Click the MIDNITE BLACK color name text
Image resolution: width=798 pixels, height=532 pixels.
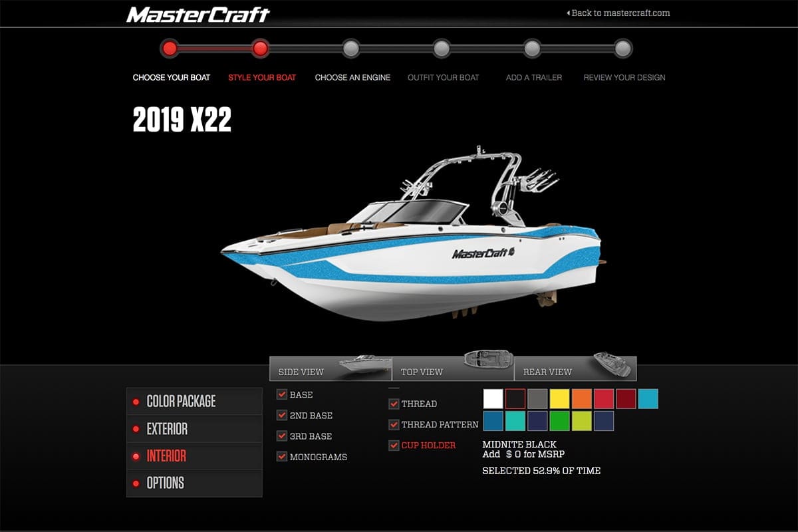[519, 444]
